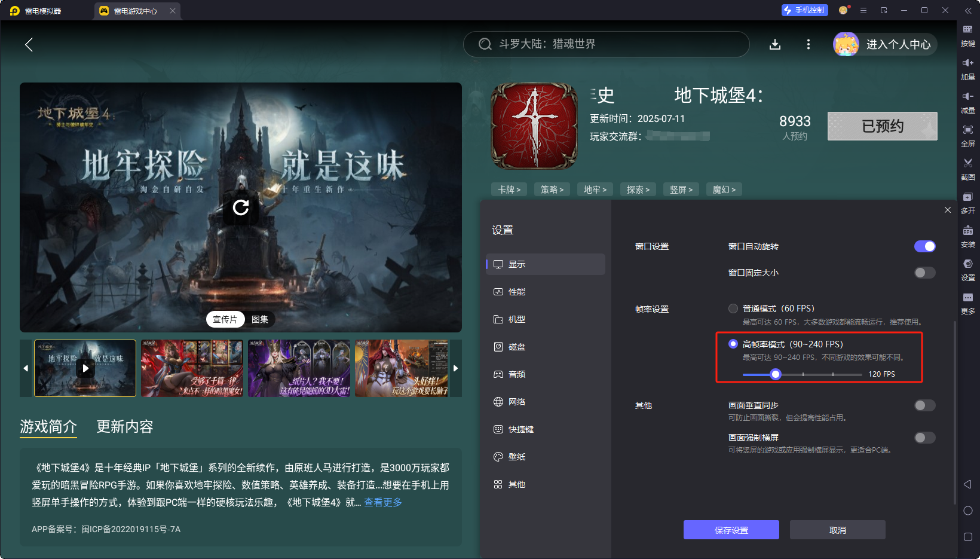The width and height of the screenshot is (980, 559).
Task: Open the 更新内容 tab
Action: (125, 427)
